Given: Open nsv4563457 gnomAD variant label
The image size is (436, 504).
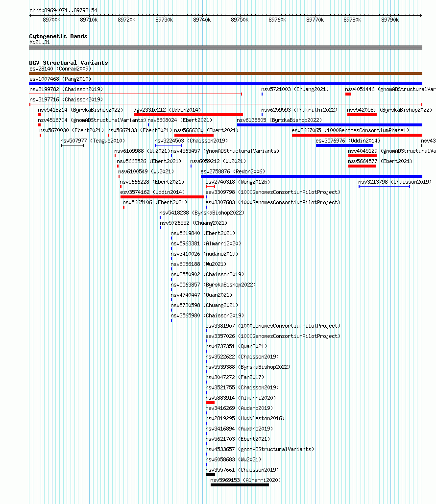Looking at the screenshot, I should (x=225, y=151).
